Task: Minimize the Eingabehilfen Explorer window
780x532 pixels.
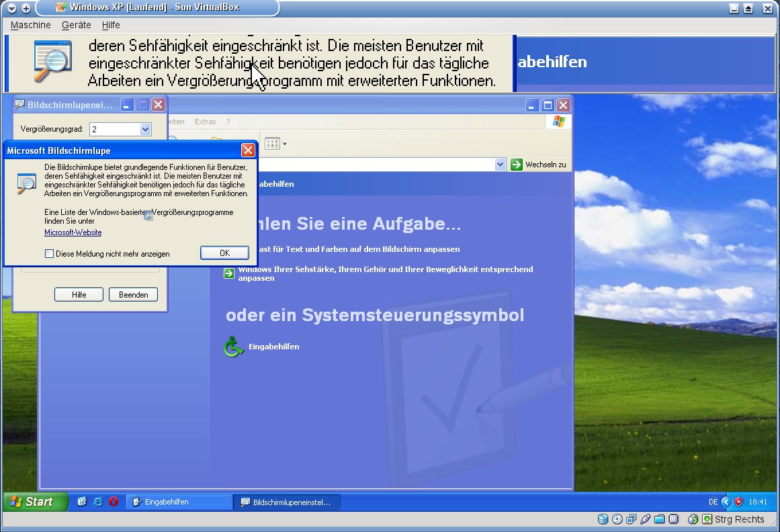Action: tap(532, 105)
